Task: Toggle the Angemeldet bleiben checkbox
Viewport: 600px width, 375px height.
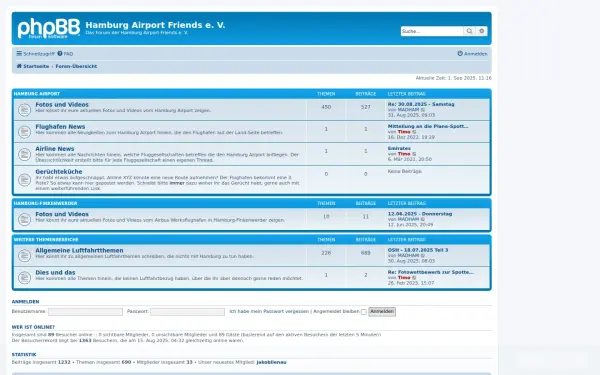Action: pos(364,312)
